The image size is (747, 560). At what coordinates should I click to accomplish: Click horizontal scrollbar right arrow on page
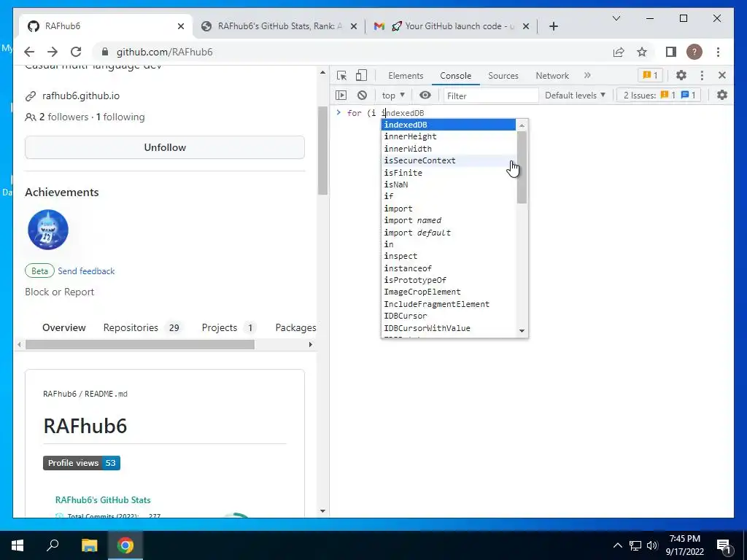tap(311, 344)
